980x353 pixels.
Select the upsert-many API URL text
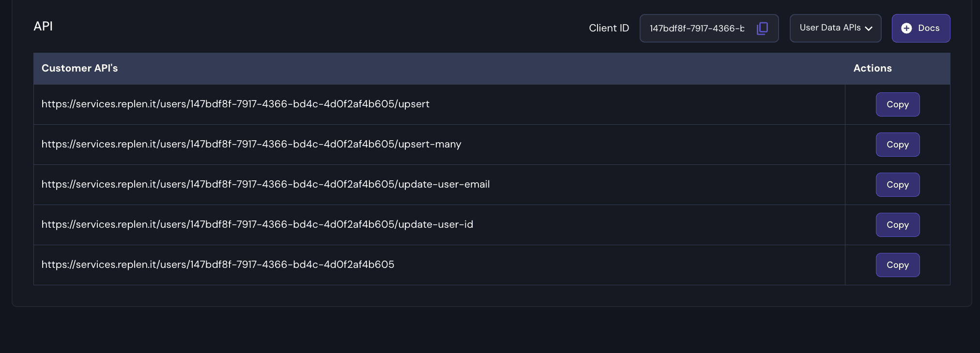pos(251,144)
